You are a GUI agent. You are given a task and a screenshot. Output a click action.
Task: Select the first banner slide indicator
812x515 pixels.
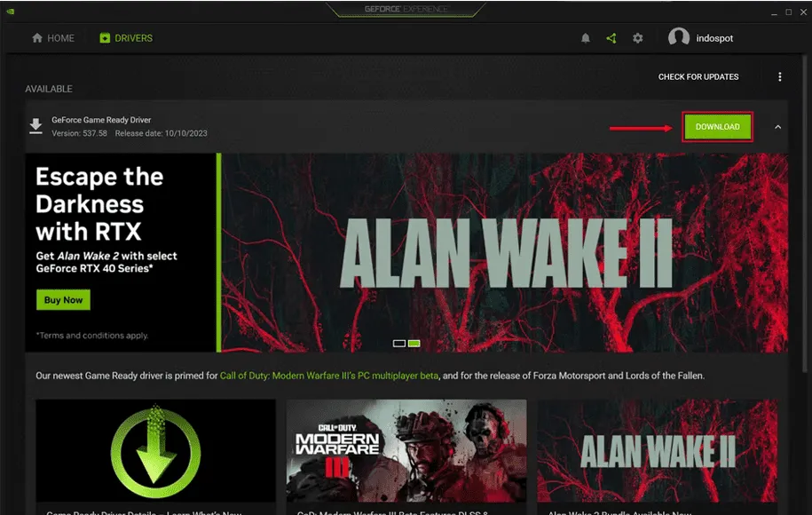[399, 343]
